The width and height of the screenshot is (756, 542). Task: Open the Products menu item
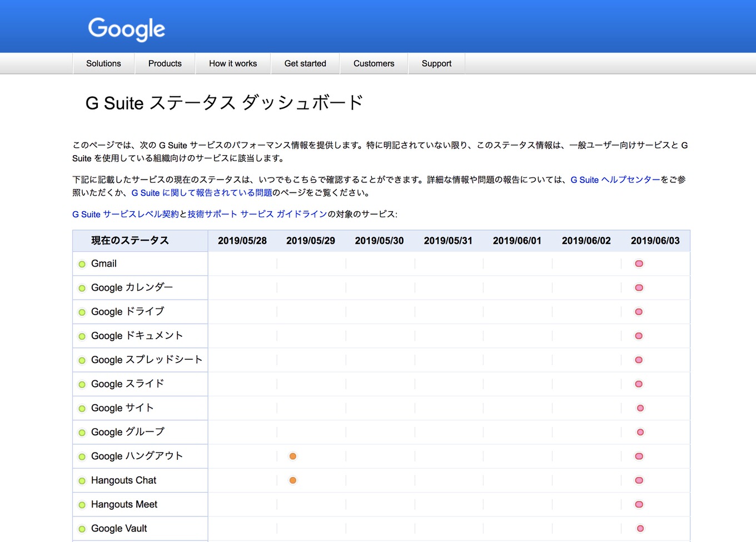tap(165, 63)
